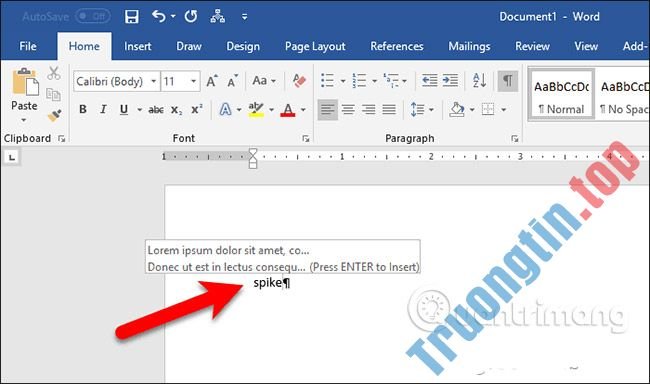Save the document with the floppy icon
Screen dimensions: 650x384
tap(131, 17)
